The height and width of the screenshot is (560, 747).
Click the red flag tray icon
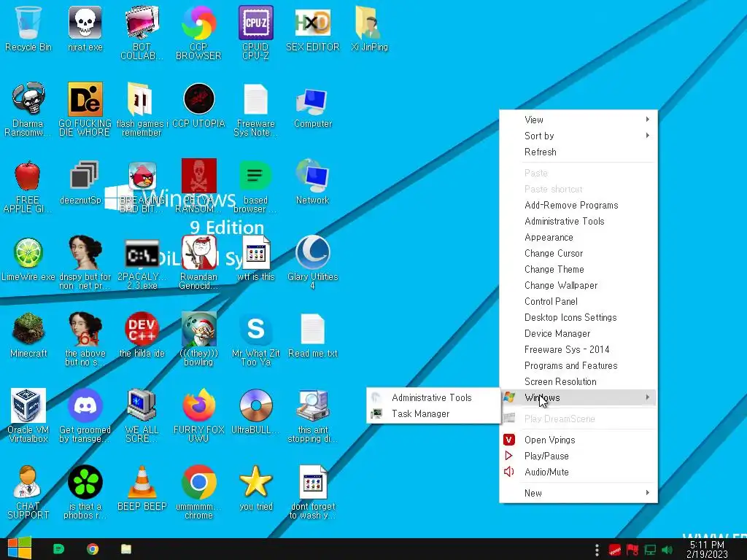point(632,550)
